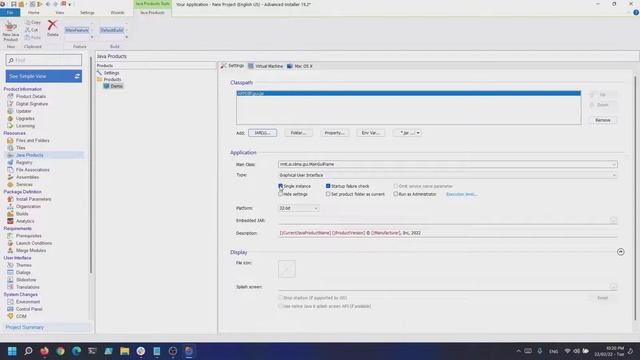Open the *.jar add dropdown arrow

pos(418,133)
